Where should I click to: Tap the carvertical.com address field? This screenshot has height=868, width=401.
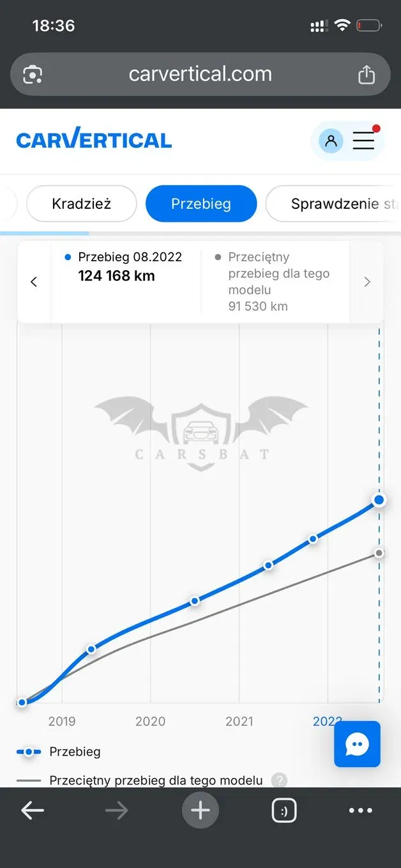200,74
